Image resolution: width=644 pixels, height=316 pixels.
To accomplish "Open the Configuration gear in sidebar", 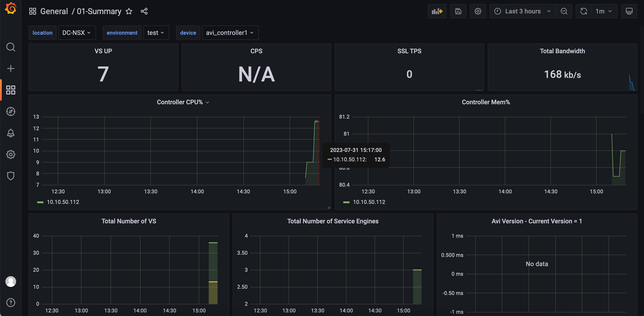I will pyautogui.click(x=11, y=154).
